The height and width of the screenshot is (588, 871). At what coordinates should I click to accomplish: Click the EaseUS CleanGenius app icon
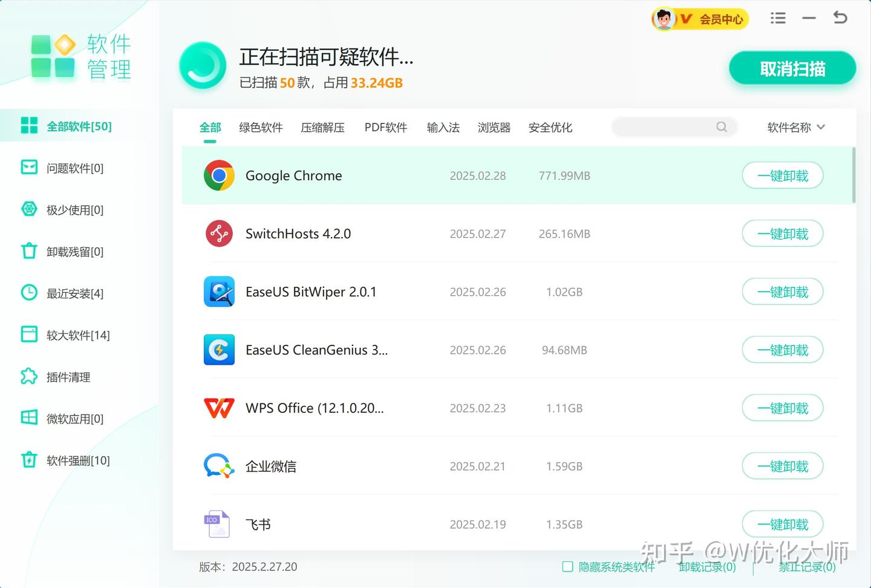[x=219, y=350]
